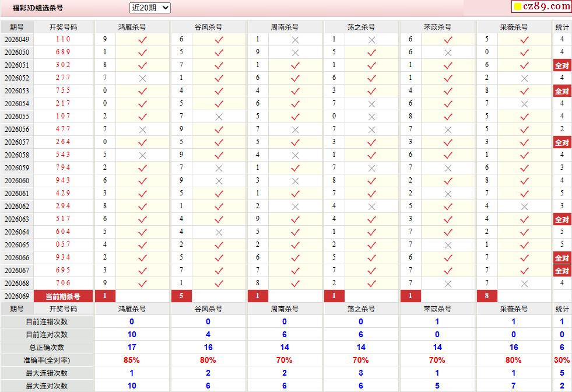Click the 荡之杀号 cross mark in row 2026054

pos(371,104)
